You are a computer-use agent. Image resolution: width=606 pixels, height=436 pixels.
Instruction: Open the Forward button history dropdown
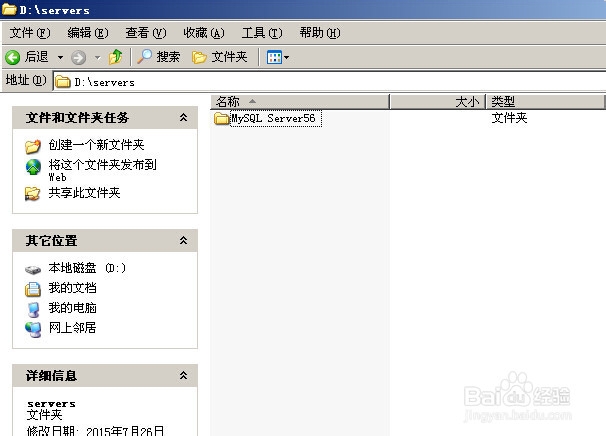click(x=97, y=58)
